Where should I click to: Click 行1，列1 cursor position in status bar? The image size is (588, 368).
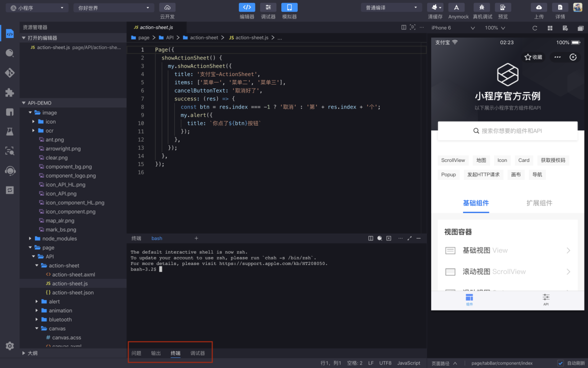pos(331,363)
